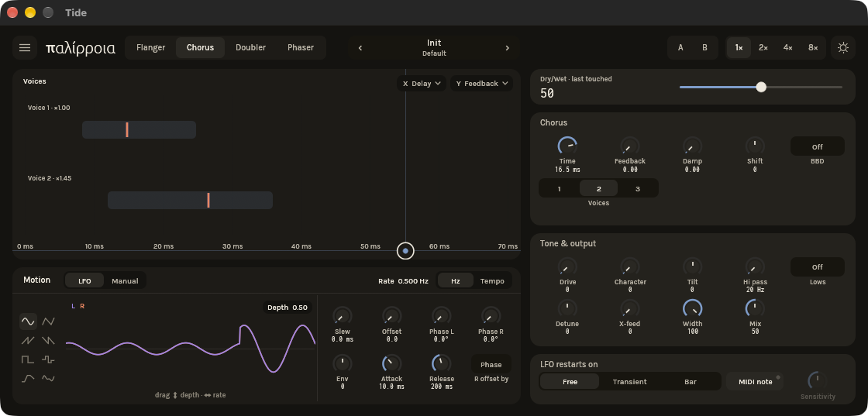
Task: Open the Y Feedback axis dropdown
Action: 481,84
